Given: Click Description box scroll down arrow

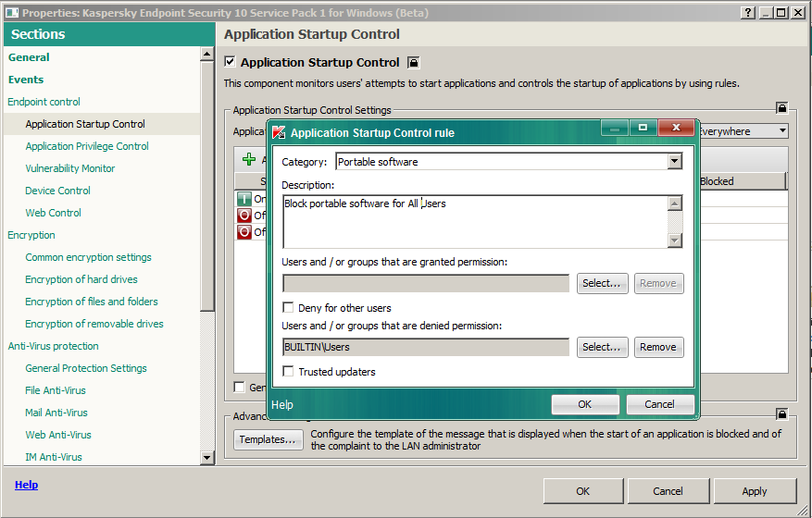Looking at the screenshot, I should (674, 240).
